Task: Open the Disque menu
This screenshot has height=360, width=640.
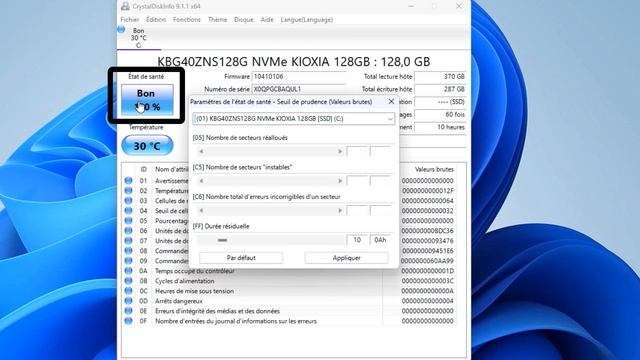Action: [x=244, y=20]
